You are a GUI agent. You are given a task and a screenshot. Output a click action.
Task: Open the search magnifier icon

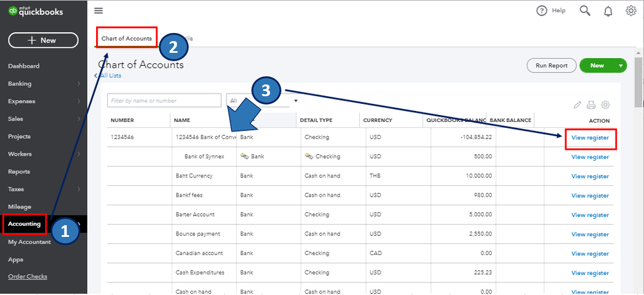click(x=585, y=10)
